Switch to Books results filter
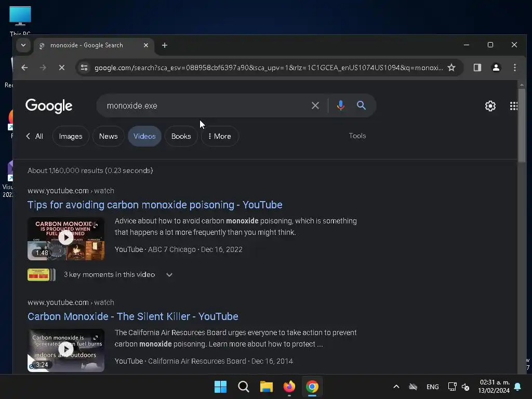 (181, 136)
